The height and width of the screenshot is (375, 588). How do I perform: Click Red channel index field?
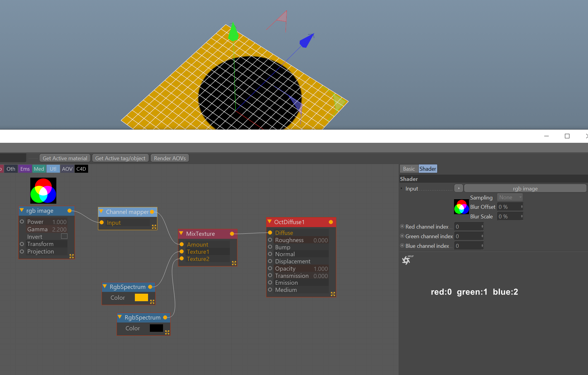pyautogui.click(x=469, y=226)
